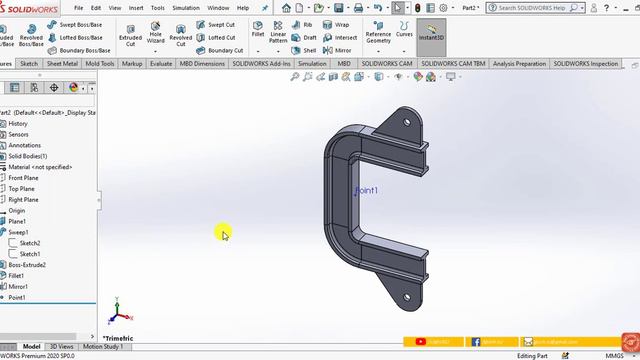Click the Facebook link banner

pos(492,342)
